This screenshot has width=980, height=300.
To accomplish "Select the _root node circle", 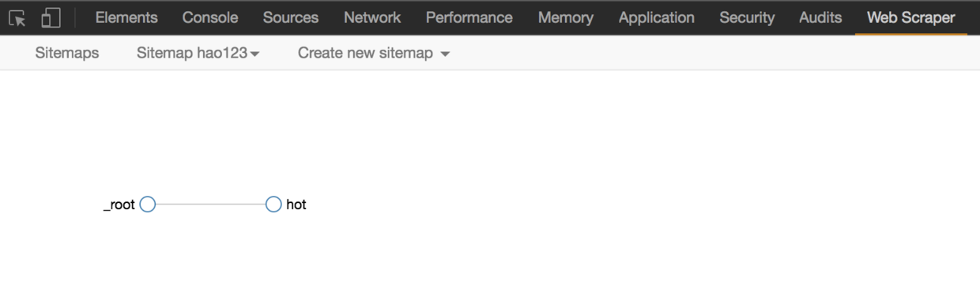I will (147, 204).
